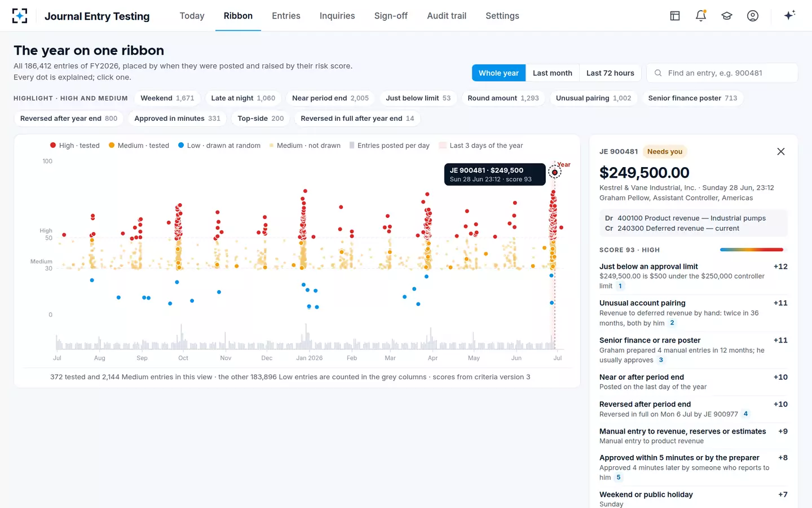Viewport: 812px width, 508px height.
Task: Click the score 93 risk gradient bar
Action: [x=752, y=249]
